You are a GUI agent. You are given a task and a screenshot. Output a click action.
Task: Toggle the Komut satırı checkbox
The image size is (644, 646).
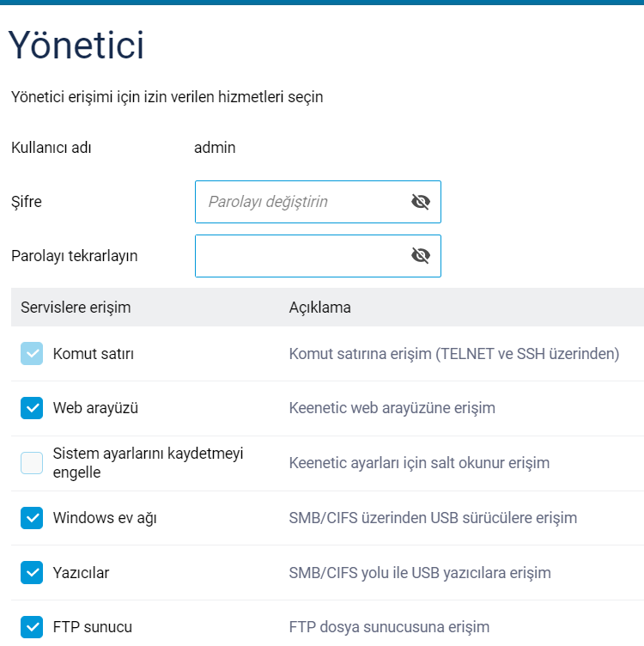coord(32,353)
